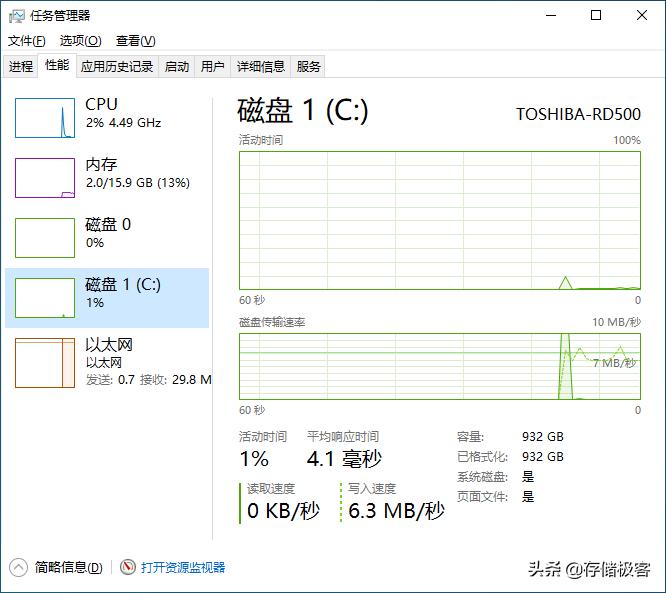666x593 pixels.
Task: Close the Task Manager window
Action: pos(642,16)
